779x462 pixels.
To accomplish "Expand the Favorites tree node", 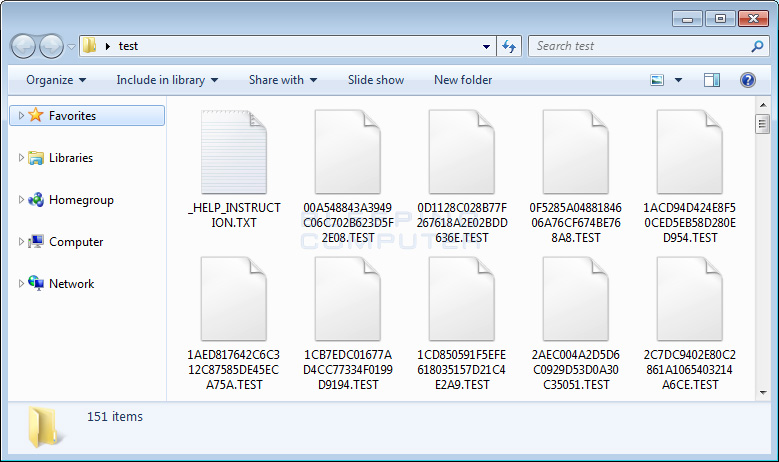I will pos(21,115).
